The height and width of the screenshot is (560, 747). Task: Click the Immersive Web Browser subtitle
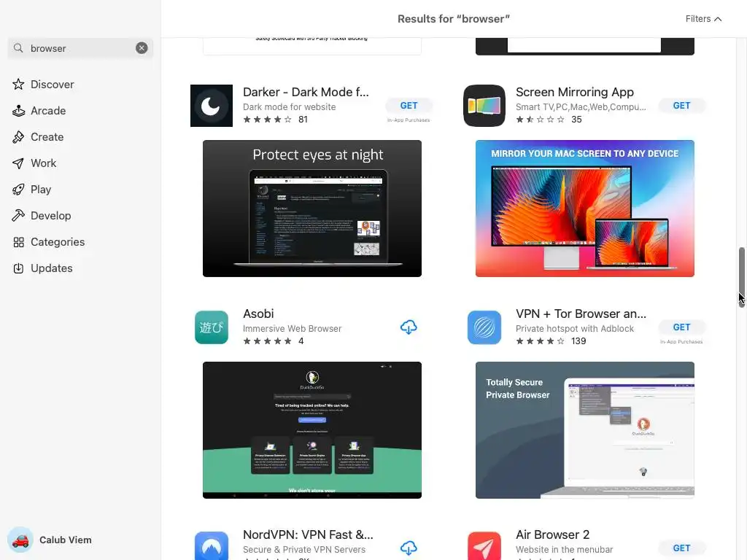pyautogui.click(x=292, y=329)
